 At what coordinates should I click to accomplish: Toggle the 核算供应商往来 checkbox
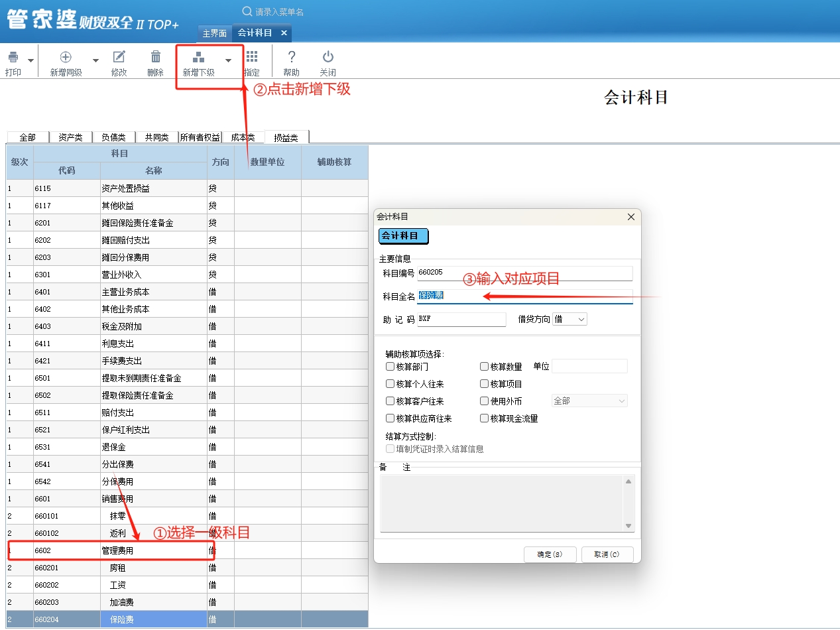click(390, 418)
